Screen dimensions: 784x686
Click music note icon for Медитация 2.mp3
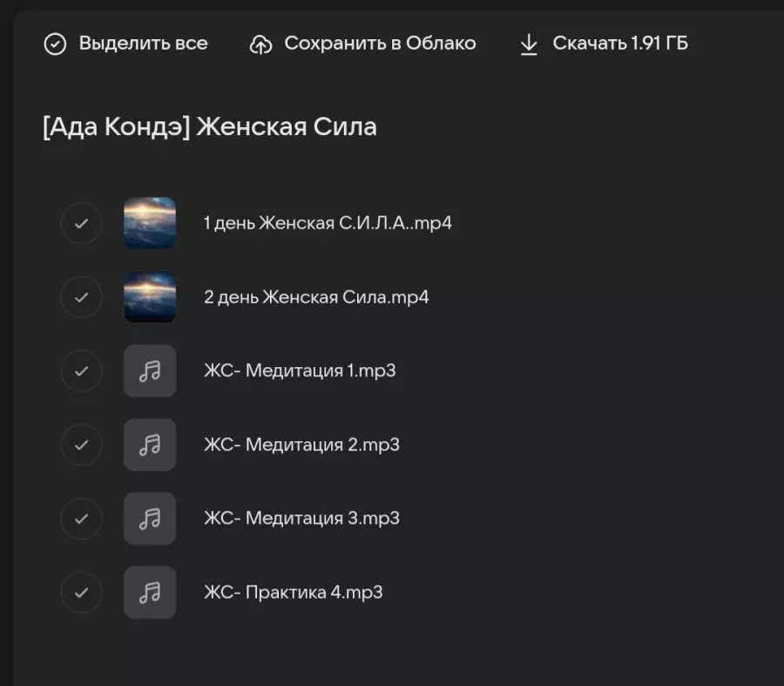click(x=150, y=445)
